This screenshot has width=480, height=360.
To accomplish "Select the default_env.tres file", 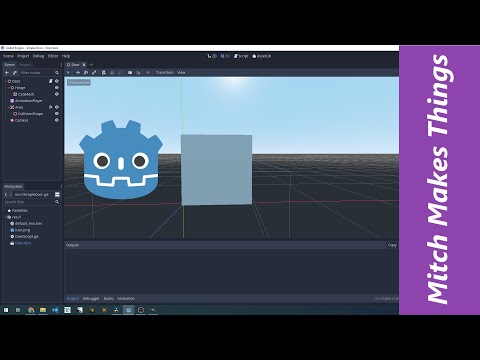I will click(x=26, y=223).
